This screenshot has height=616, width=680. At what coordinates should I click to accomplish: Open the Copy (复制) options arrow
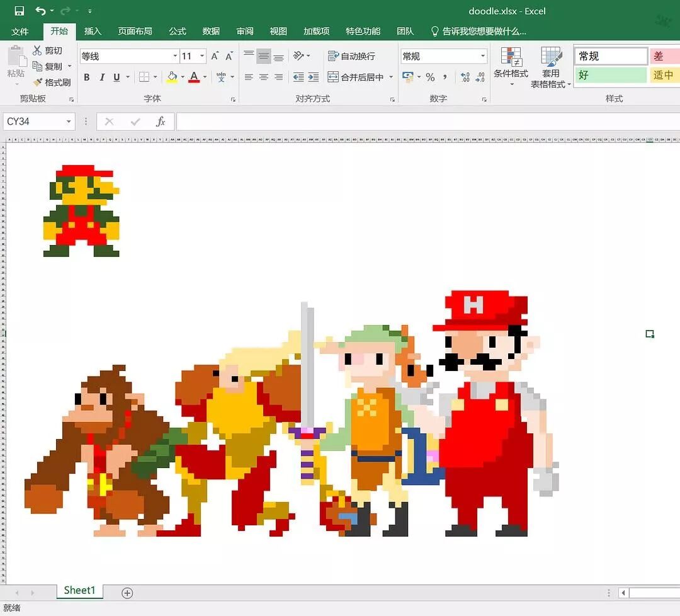[69, 66]
